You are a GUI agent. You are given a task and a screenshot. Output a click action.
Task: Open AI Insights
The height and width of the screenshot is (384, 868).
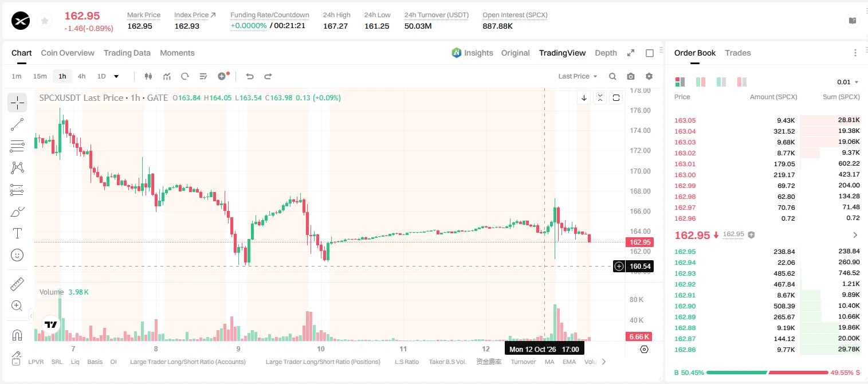472,53
